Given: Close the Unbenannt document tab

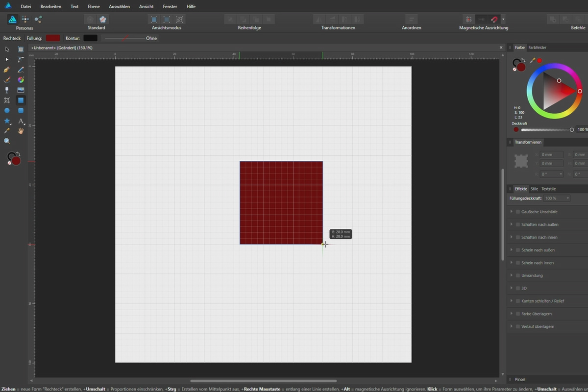Looking at the screenshot, I should click(x=501, y=48).
